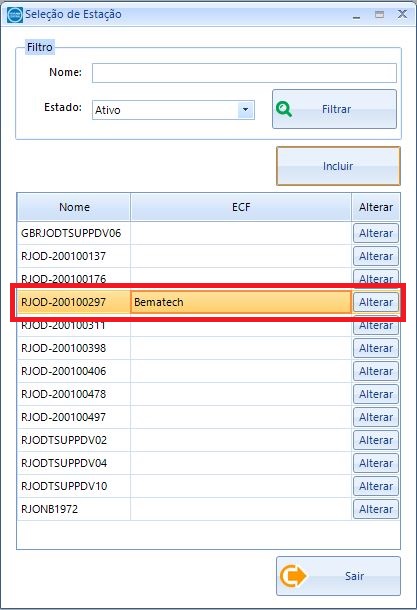Select the RJOD-200100398 station name
The image size is (417, 610).
tap(63, 348)
